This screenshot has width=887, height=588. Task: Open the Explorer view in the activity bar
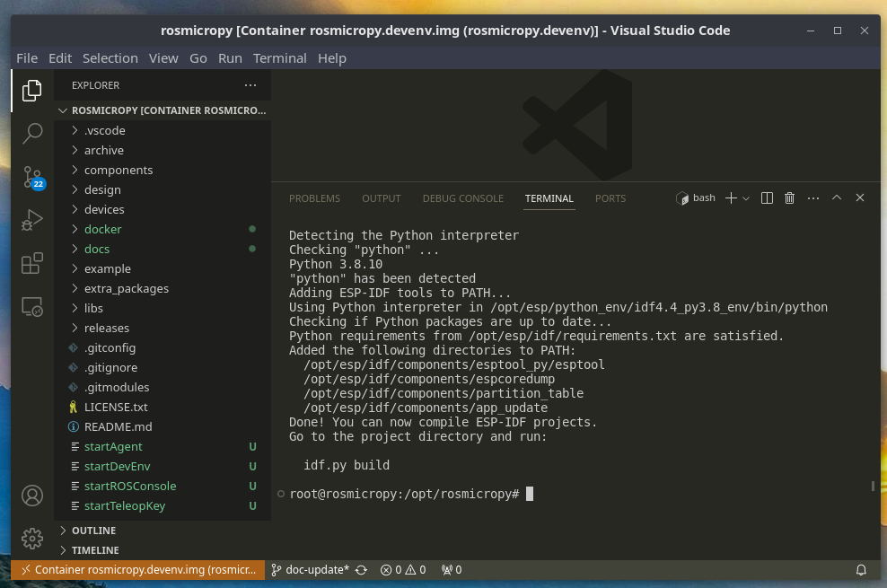(32, 91)
